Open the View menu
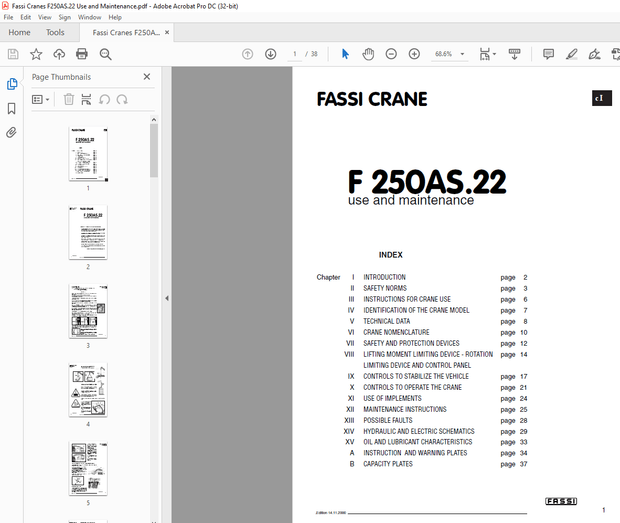The height and width of the screenshot is (523, 620). tap(45, 17)
